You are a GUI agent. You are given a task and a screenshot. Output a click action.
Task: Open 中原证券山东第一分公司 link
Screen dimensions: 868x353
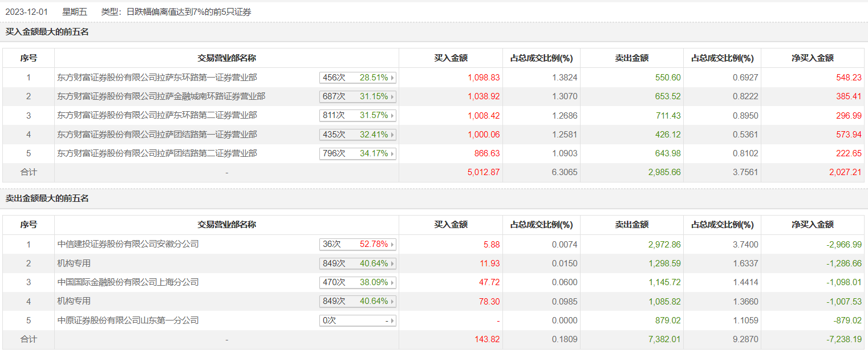point(128,320)
